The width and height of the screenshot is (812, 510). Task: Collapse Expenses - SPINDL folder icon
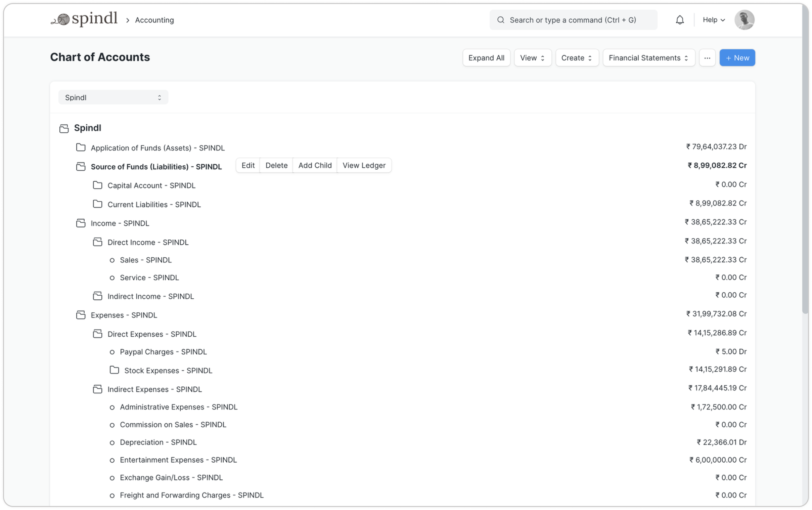pyautogui.click(x=81, y=315)
